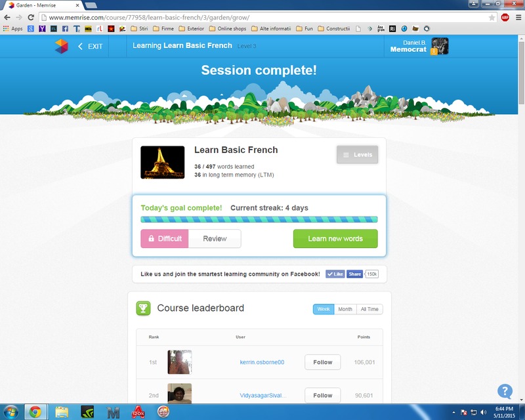Open the network tray icon
Viewport: 525px width, 420px height.
(x=473, y=412)
